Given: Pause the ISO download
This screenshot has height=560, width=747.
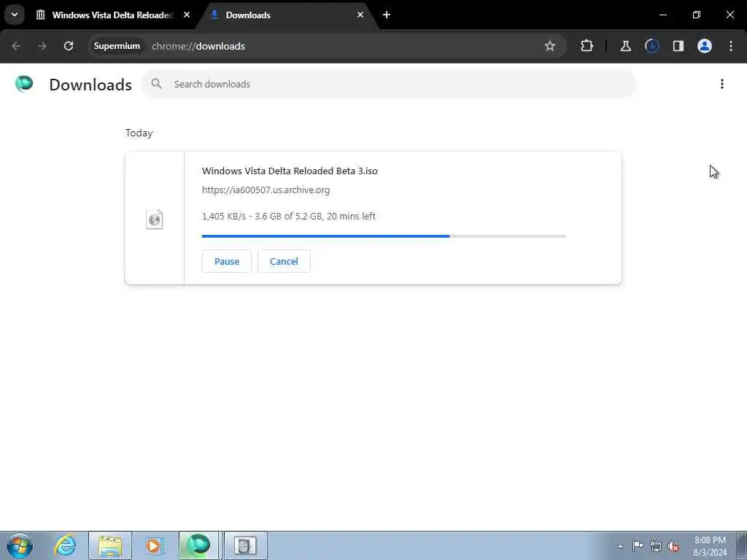Looking at the screenshot, I should [227, 262].
